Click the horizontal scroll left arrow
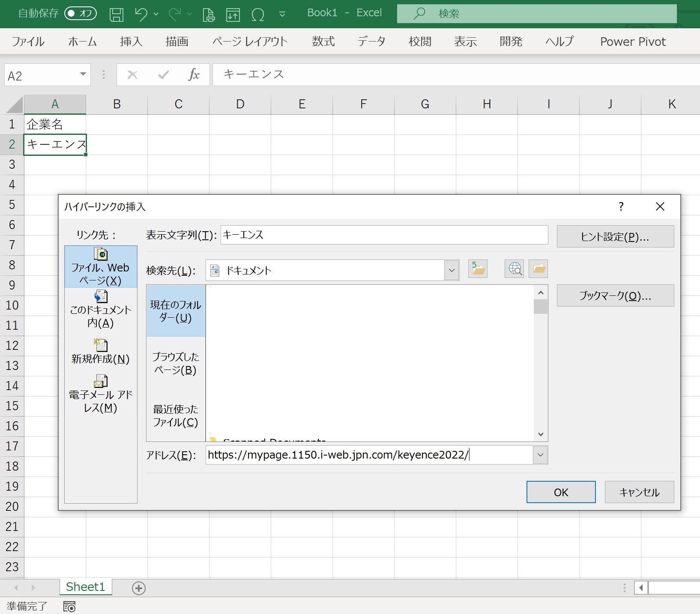The width and height of the screenshot is (700, 614). point(641,588)
